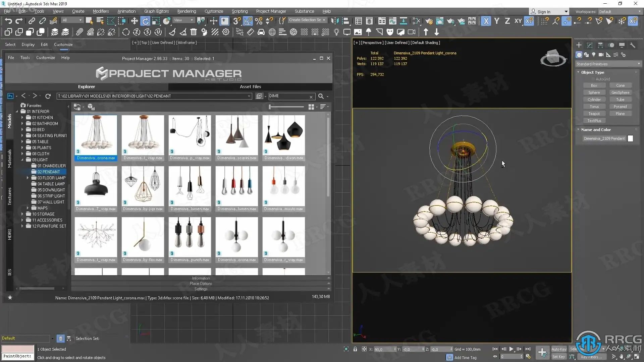
Task: Click the Teapot primitive button
Action: [x=594, y=114]
